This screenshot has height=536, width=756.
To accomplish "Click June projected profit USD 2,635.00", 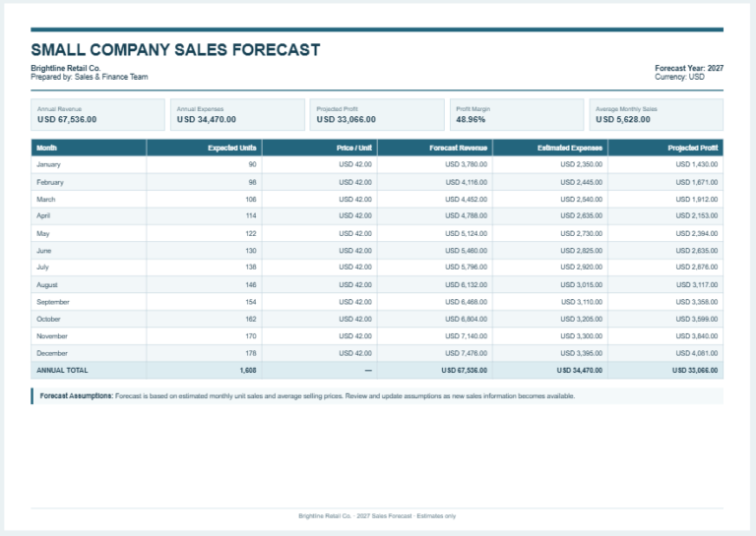I will pos(697,251).
